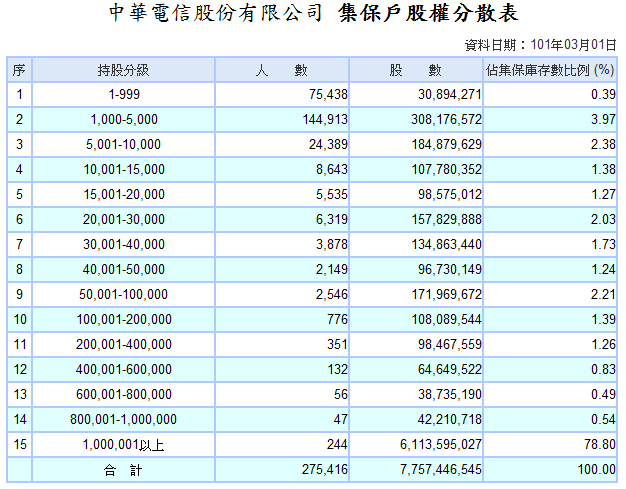
Task: Click the 5,535 holders value
Action: click(x=331, y=194)
